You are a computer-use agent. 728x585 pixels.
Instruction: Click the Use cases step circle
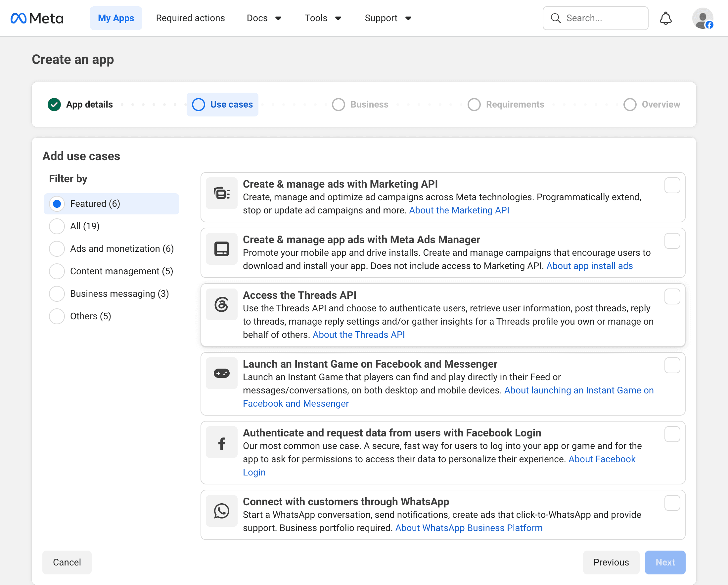[198, 105]
